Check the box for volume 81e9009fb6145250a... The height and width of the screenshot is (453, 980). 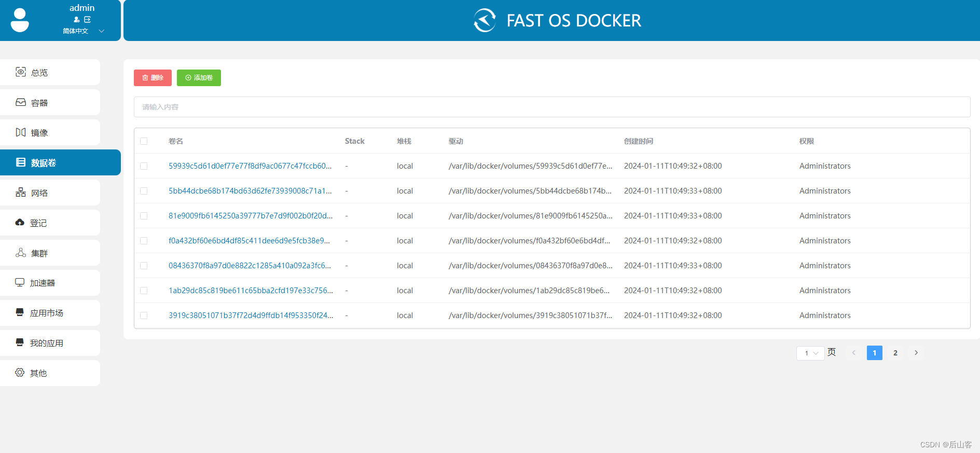(144, 216)
